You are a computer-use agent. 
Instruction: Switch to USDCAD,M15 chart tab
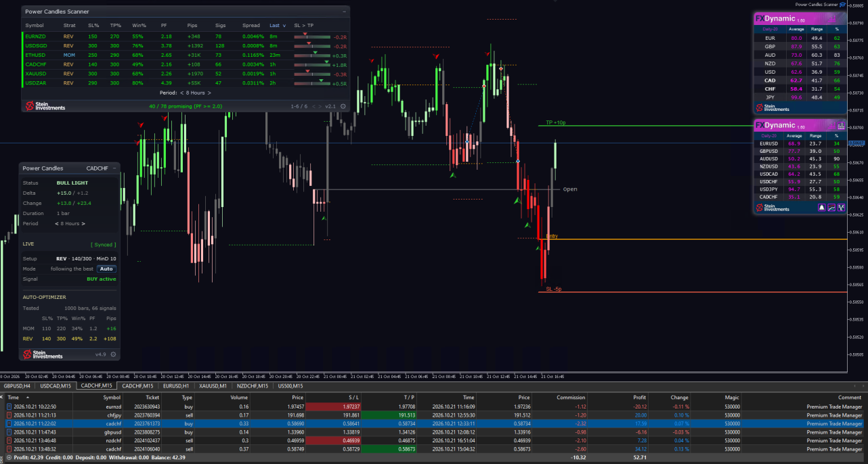point(55,386)
